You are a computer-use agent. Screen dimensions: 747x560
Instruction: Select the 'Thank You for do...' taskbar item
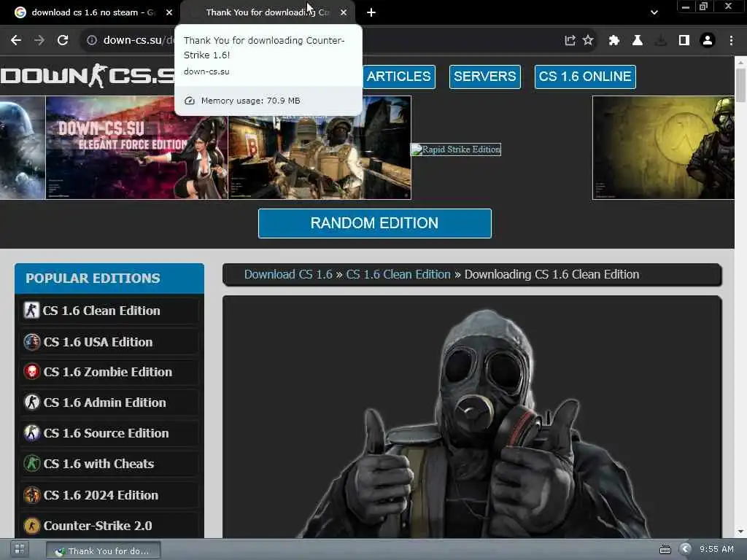click(104, 551)
